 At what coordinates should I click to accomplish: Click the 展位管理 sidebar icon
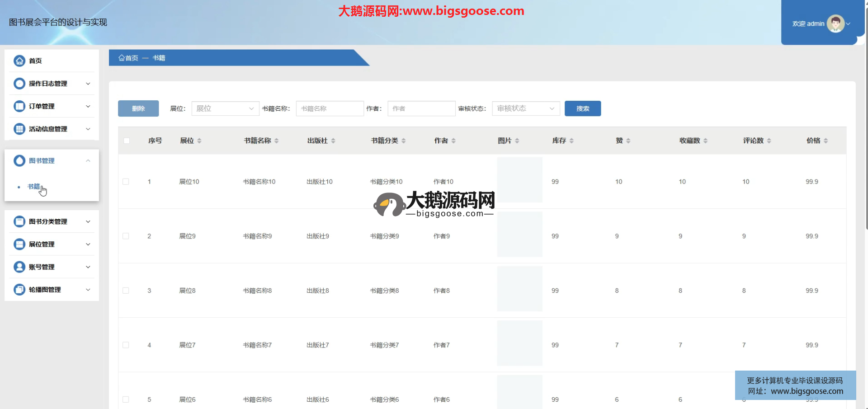[x=19, y=244]
